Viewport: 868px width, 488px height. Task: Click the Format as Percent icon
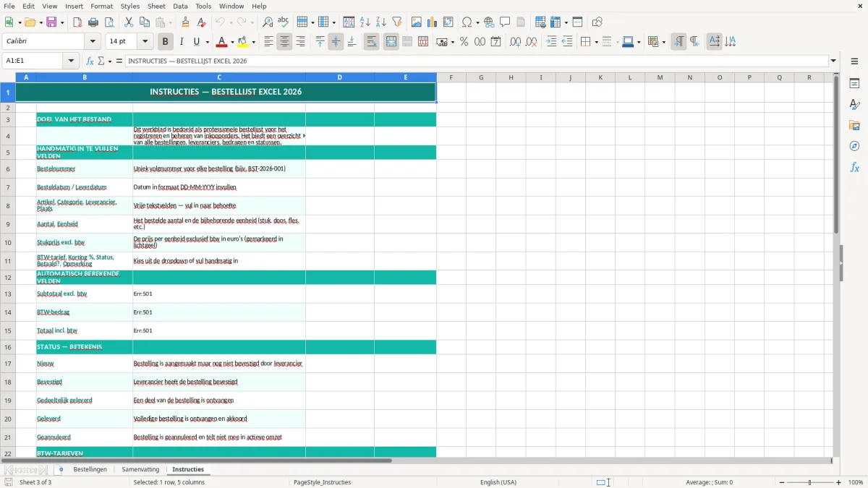(x=464, y=42)
